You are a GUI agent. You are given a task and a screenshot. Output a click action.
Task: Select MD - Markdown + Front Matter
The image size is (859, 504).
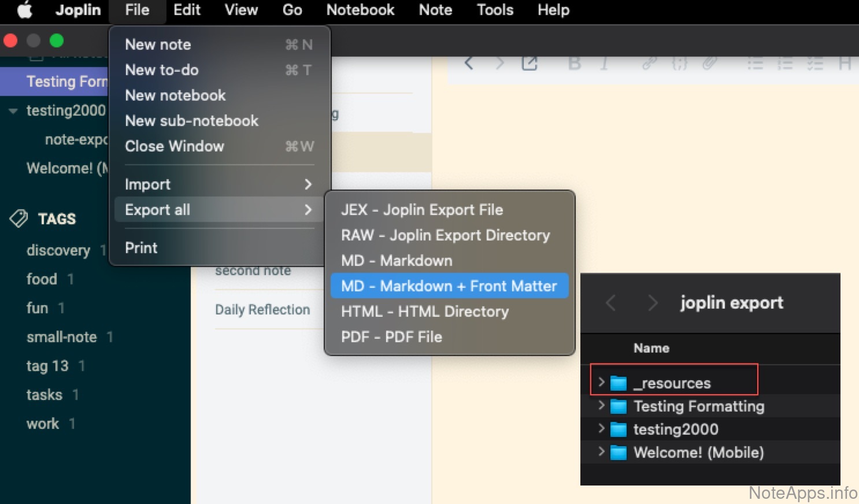coord(449,286)
